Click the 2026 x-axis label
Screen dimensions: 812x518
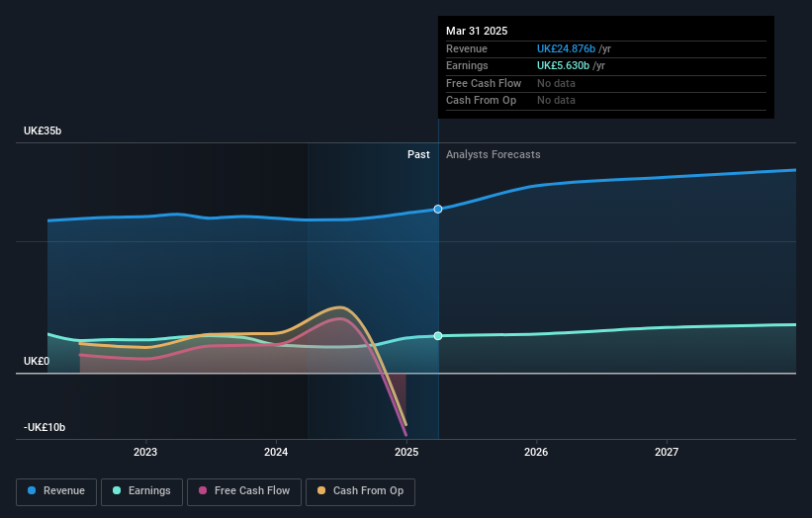coord(536,453)
